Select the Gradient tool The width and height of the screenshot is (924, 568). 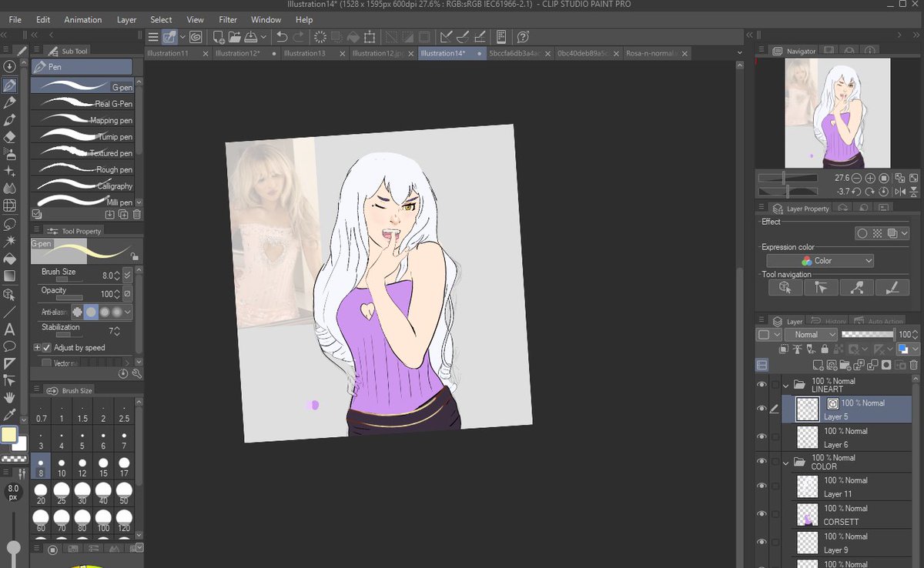click(x=9, y=276)
